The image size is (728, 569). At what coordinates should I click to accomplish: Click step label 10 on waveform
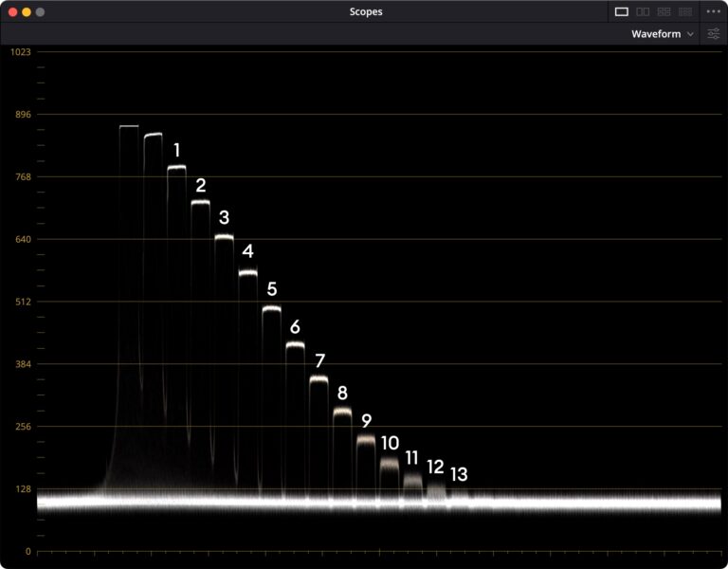[x=390, y=443]
